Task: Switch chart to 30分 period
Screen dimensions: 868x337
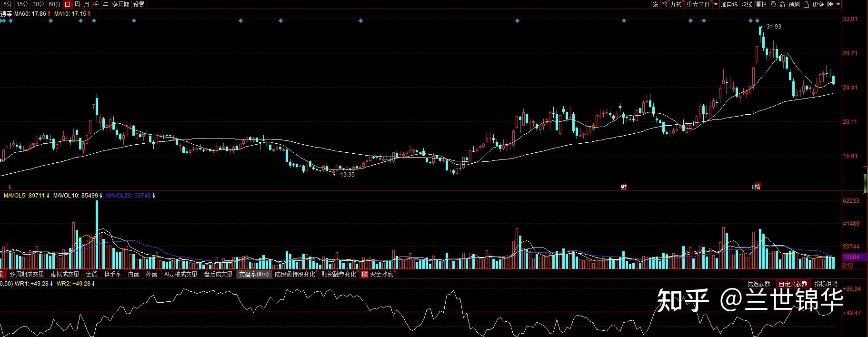Action: pos(39,4)
